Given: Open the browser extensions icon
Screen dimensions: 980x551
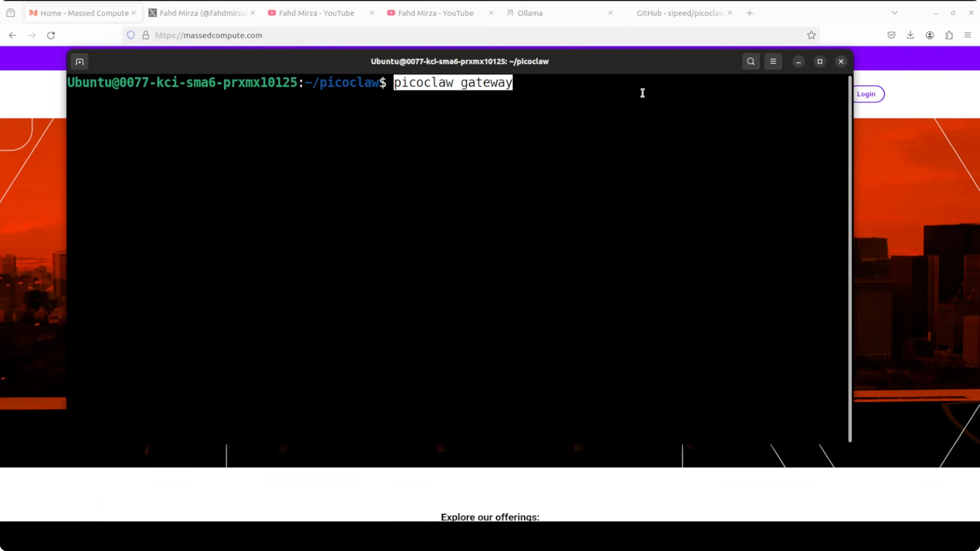Looking at the screenshot, I should [x=949, y=35].
